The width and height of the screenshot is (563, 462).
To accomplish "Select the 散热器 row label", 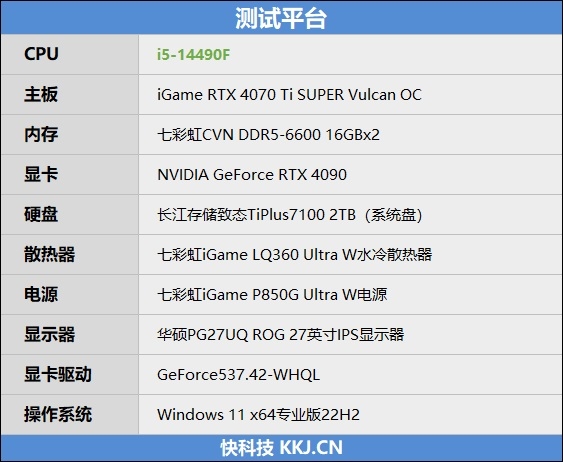I will (x=50, y=254).
